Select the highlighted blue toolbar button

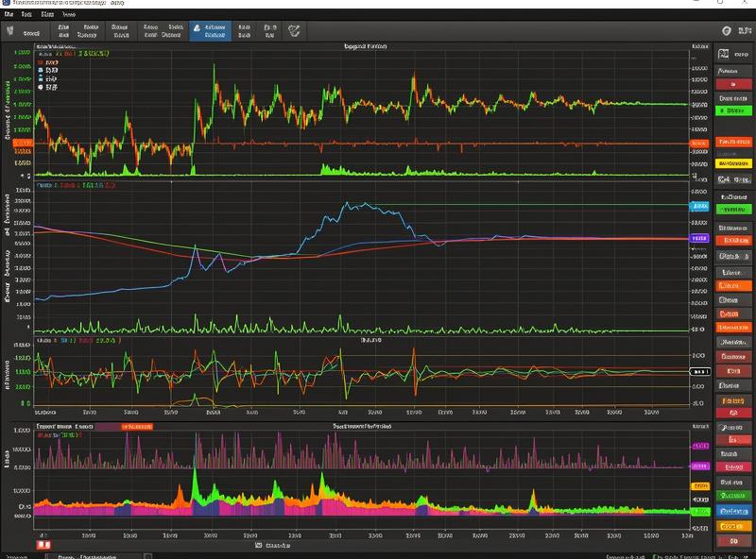(210, 31)
